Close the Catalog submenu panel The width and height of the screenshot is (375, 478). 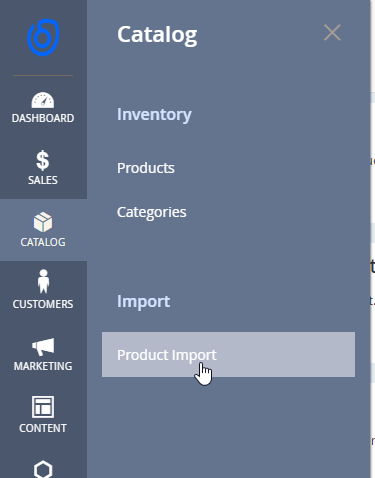tap(332, 33)
